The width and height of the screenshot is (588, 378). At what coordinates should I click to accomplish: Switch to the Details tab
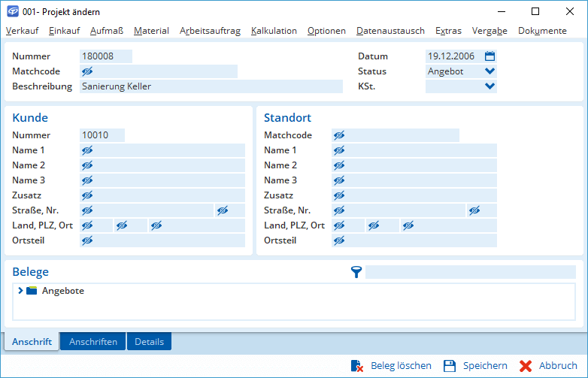coord(149,342)
